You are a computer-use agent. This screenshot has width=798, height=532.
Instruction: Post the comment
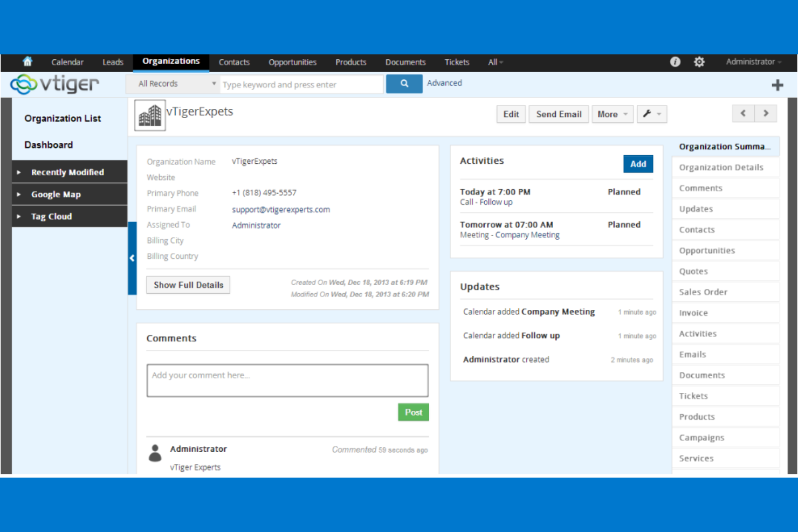click(414, 412)
